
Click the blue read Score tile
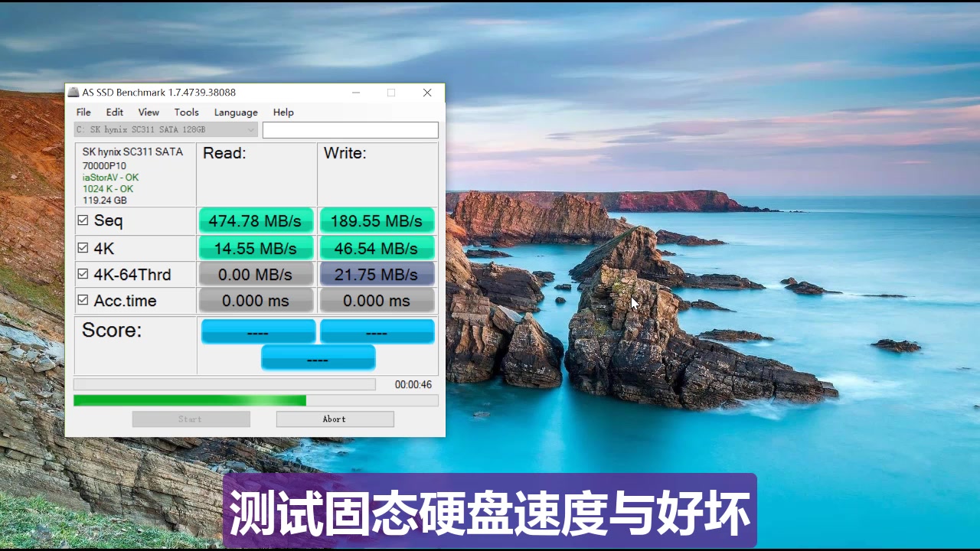coord(257,331)
